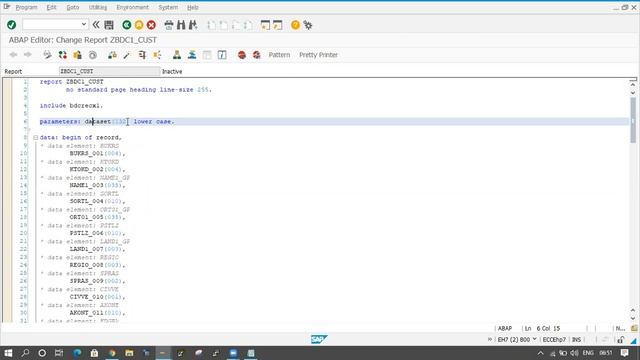The width and height of the screenshot is (640, 360).
Task: Click the Pretty Printer button
Action: click(318, 55)
